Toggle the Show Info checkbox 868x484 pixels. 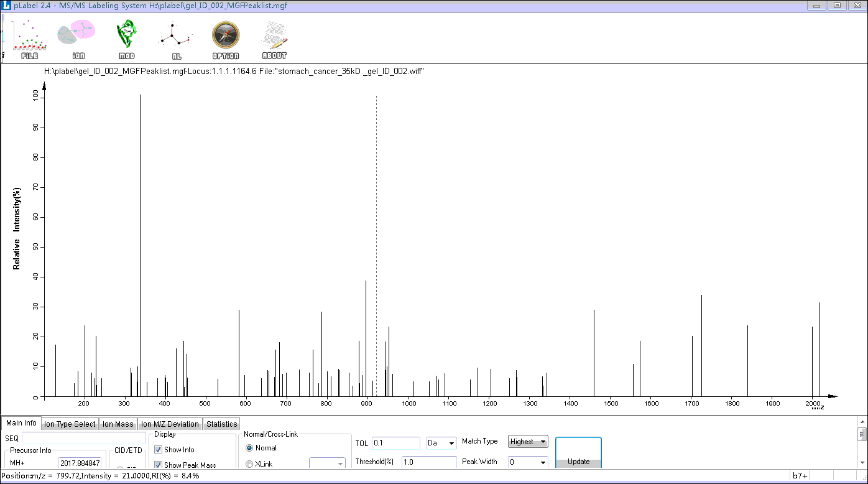(158, 450)
